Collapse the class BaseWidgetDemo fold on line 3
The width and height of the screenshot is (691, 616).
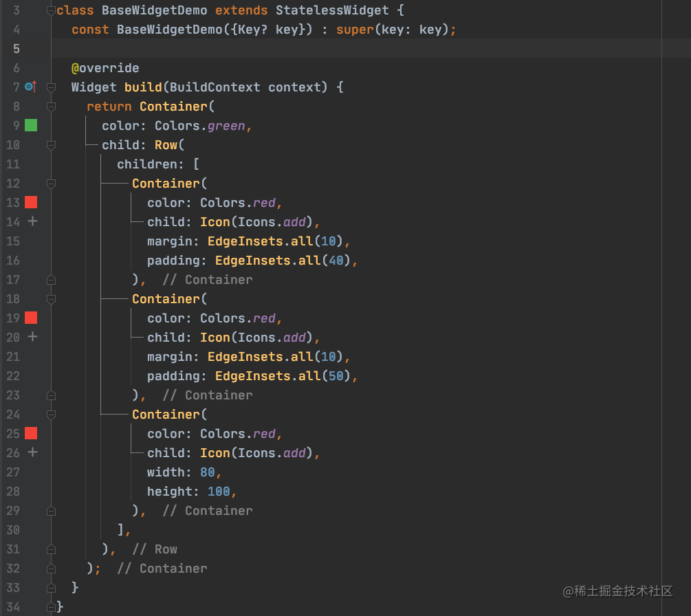point(51,10)
